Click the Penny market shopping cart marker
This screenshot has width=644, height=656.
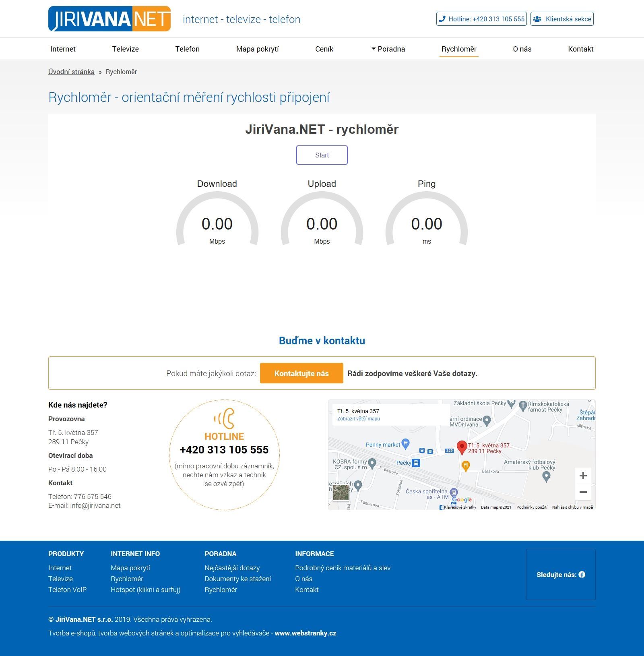tap(406, 444)
